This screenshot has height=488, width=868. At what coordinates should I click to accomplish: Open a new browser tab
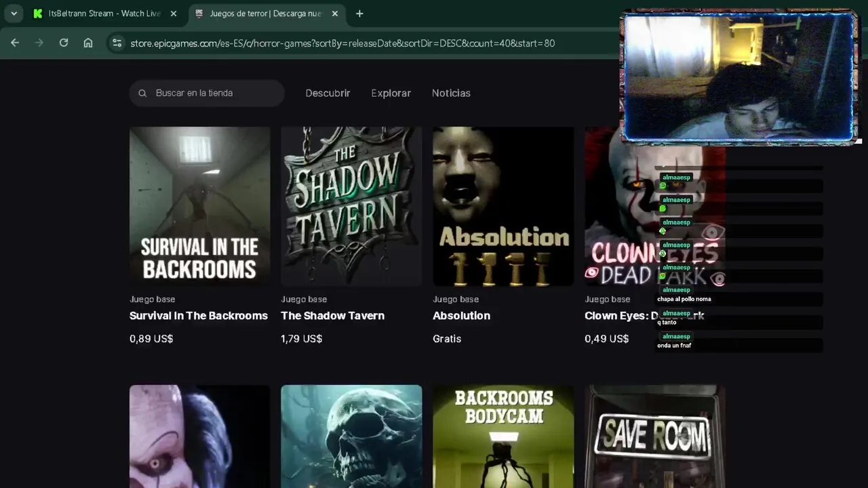359,14
